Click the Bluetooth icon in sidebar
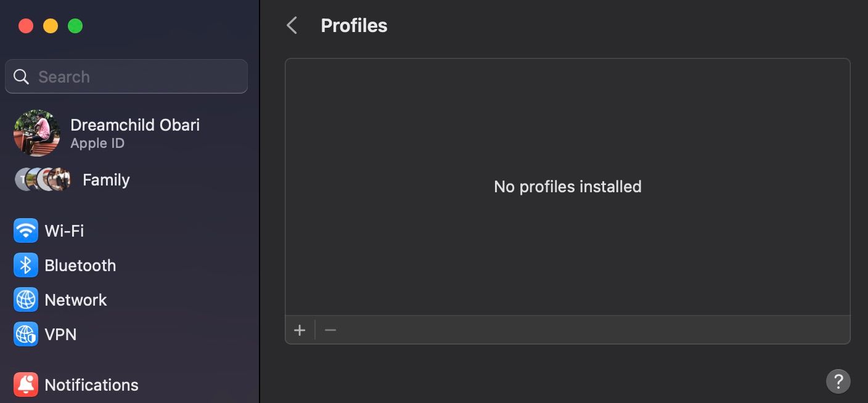 click(x=26, y=266)
